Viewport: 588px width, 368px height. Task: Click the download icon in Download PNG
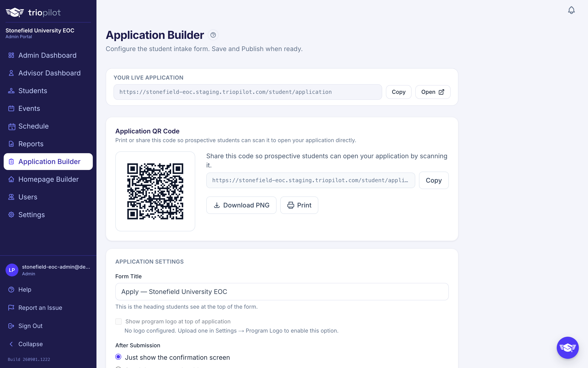point(217,205)
